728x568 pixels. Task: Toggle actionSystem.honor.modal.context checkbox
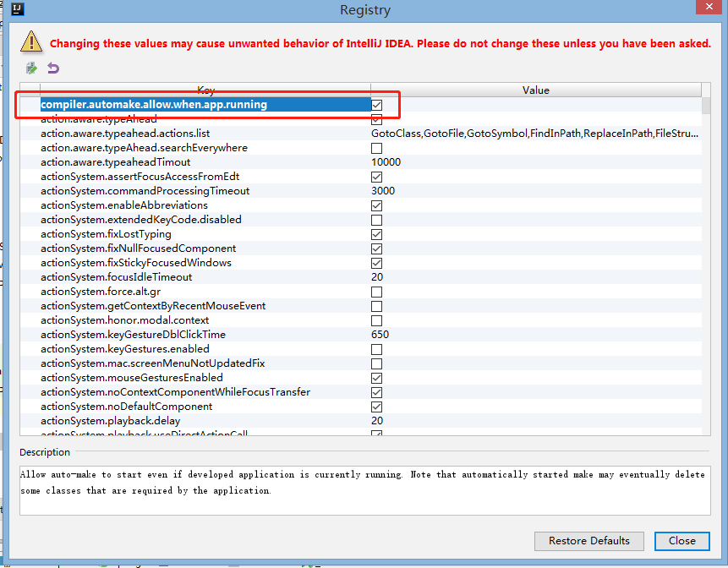point(376,320)
